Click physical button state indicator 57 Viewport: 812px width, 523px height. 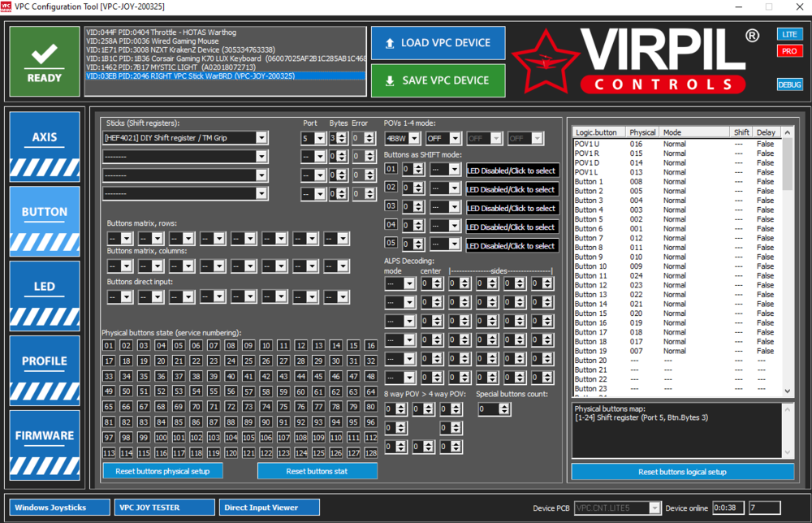tap(248, 391)
